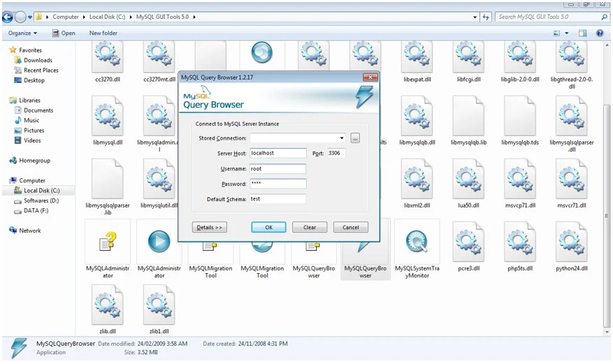Click the stored connection browse (...) button

pyautogui.click(x=355, y=138)
